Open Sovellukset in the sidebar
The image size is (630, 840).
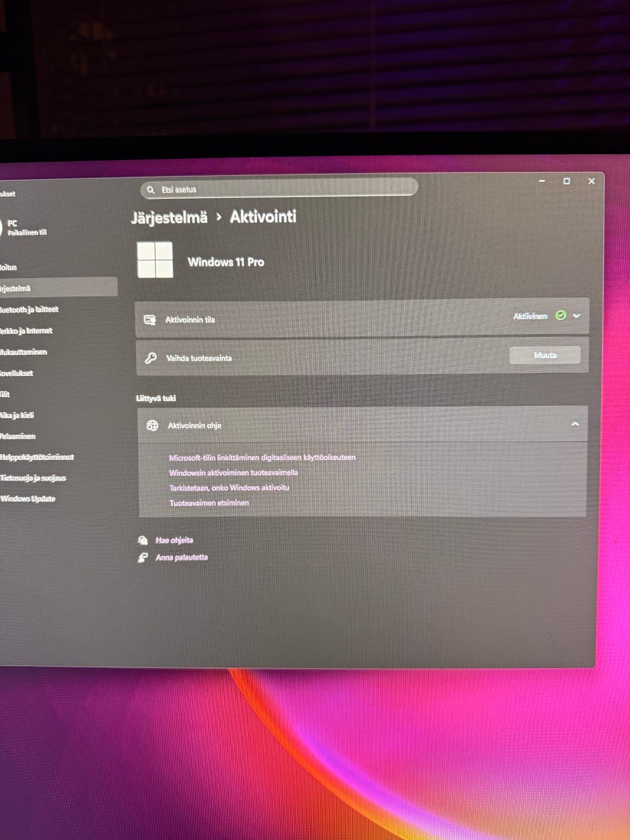point(16,373)
